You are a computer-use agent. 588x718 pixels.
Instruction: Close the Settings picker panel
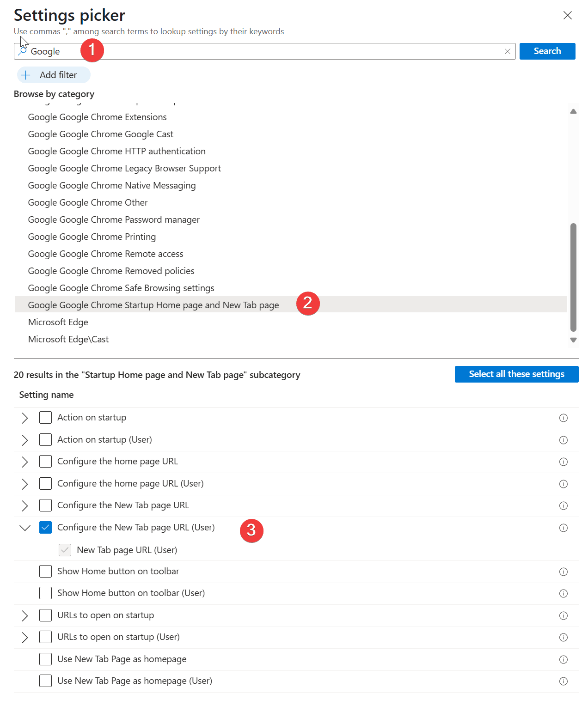click(x=568, y=15)
